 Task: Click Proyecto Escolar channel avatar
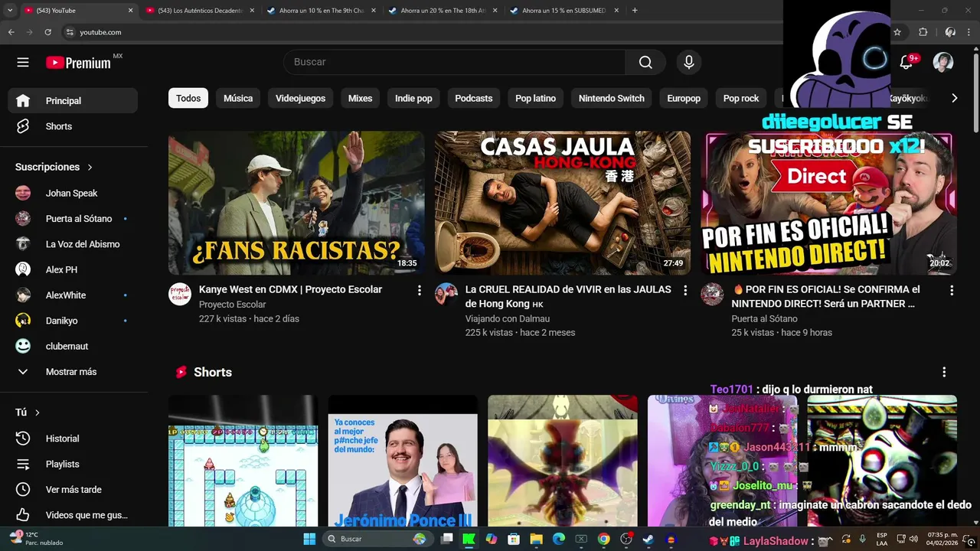(180, 294)
